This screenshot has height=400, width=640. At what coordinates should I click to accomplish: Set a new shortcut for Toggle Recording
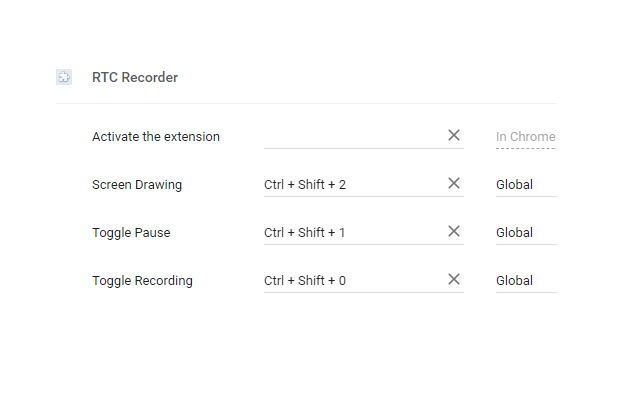click(x=354, y=281)
